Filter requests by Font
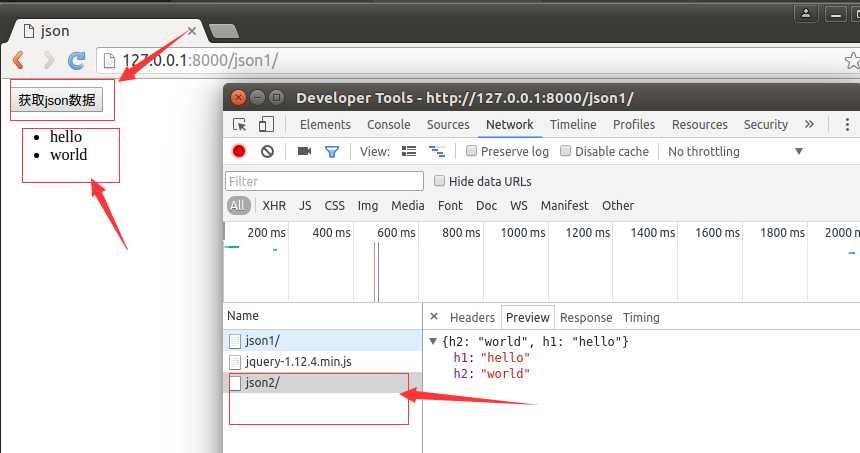 450,206
